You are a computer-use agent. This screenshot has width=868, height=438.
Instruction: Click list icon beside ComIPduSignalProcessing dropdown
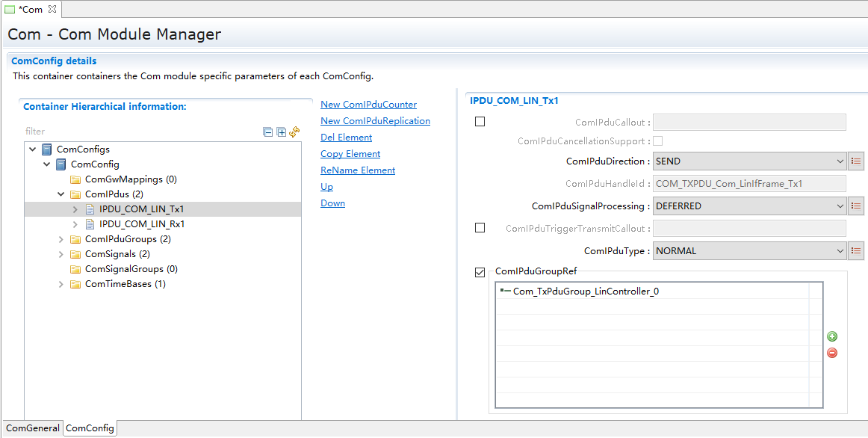click(x=856, y=206)
